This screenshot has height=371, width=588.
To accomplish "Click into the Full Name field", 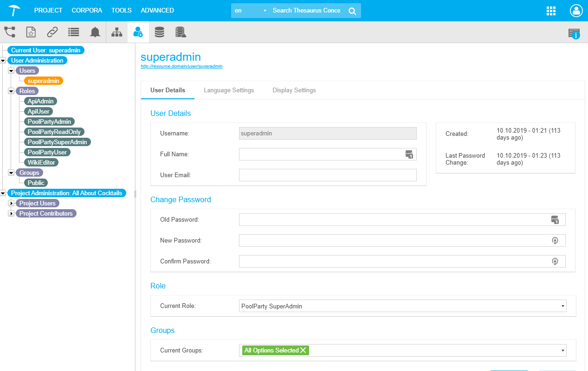I will 328,154.
